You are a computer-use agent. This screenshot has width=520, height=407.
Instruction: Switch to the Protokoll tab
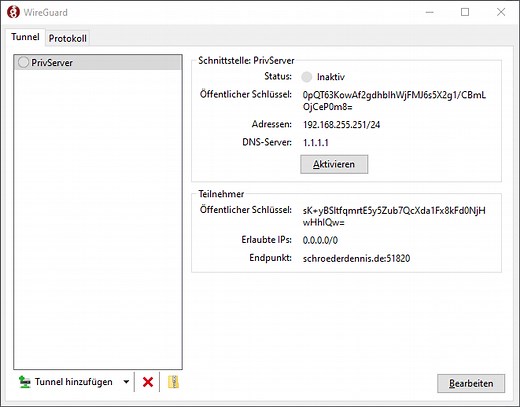click(68, 38)
